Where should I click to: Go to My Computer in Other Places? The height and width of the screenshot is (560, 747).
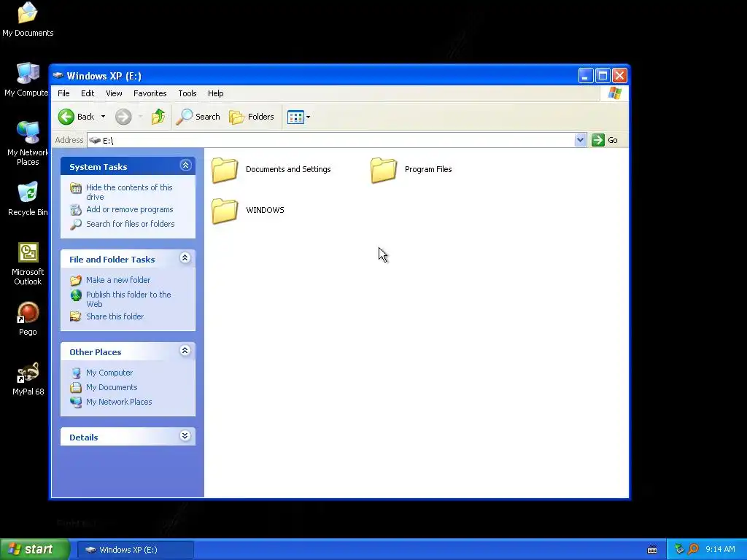point(109,373)
